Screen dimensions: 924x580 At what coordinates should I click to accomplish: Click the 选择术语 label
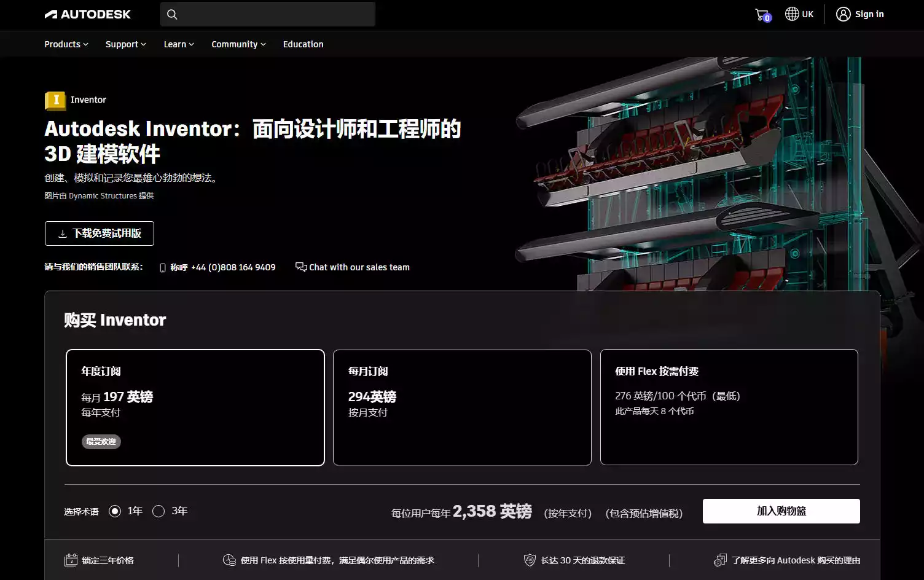pos(81,512)
